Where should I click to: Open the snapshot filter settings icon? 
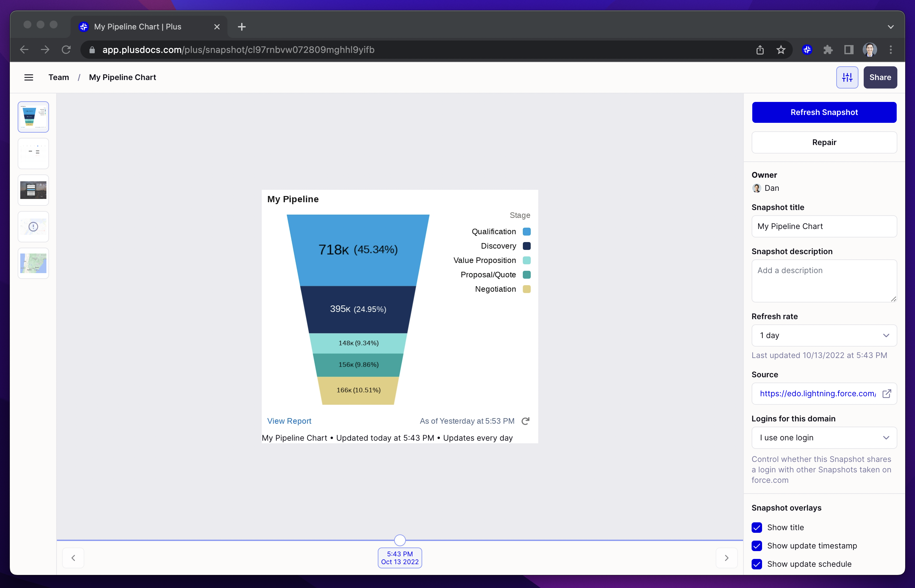click(x=847, y=77)
